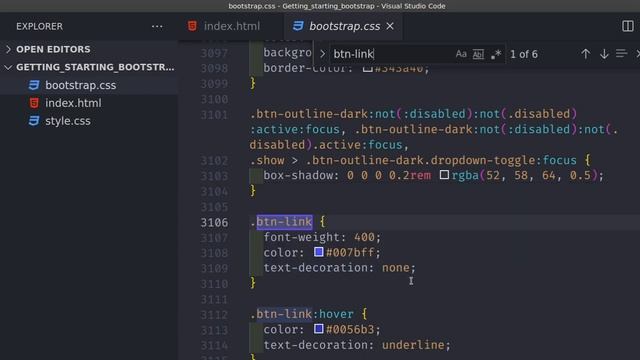
Task: Open color picker for rgba(52, 58, 64) swatch
Action: pyautogui.click(x=444, y=175)
